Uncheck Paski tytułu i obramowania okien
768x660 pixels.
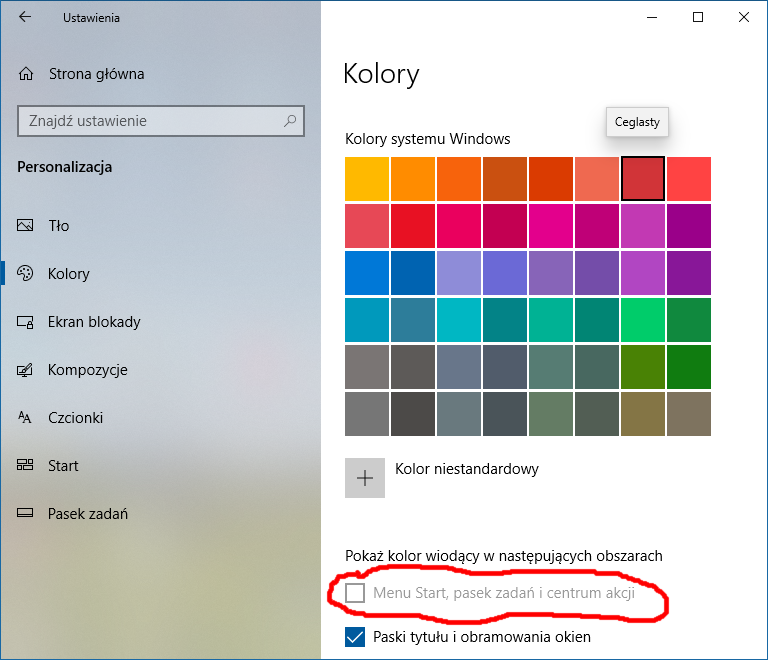[x=355, y=637]
